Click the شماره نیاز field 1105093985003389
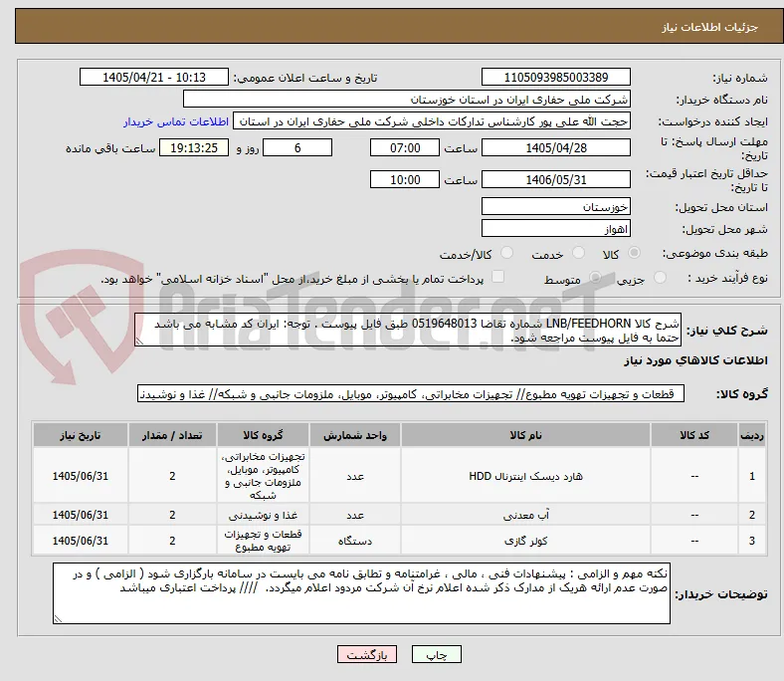The width and height of the screenshot is (784, 681). tap(555, 77)
